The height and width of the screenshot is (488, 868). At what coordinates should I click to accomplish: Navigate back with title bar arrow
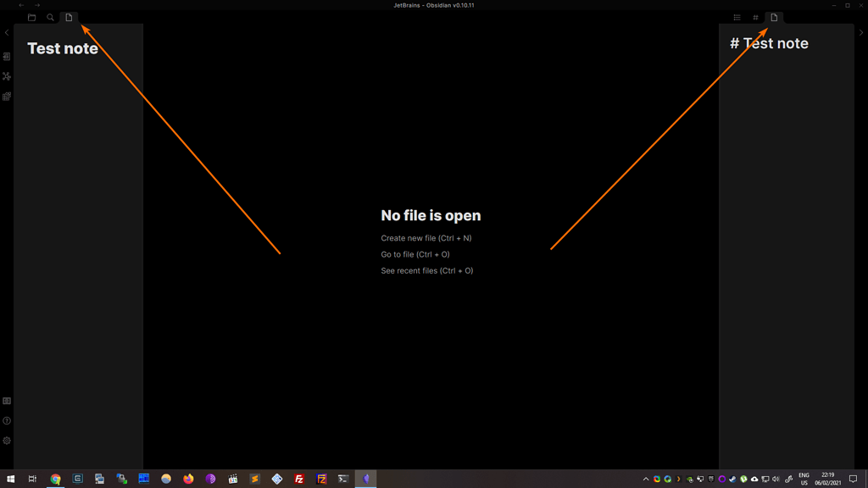22,5
